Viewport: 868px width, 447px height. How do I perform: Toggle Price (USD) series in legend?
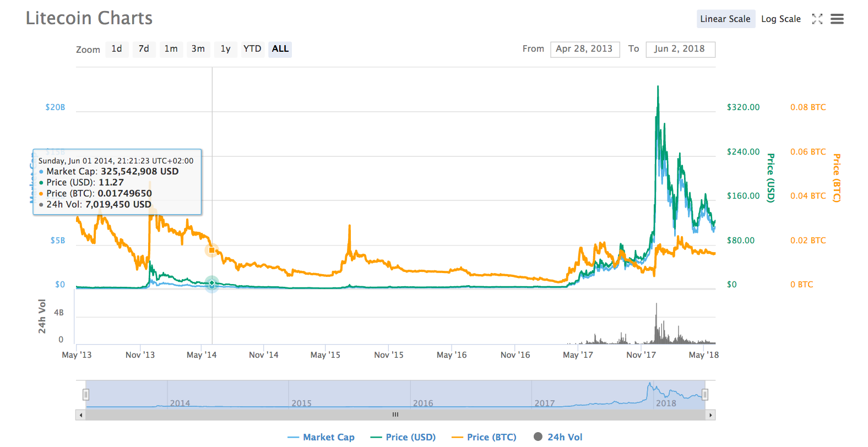point(403,437)
